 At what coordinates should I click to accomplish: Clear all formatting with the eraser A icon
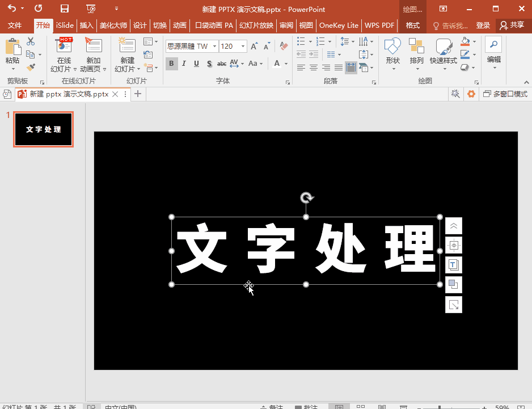(x=284, y=46)
